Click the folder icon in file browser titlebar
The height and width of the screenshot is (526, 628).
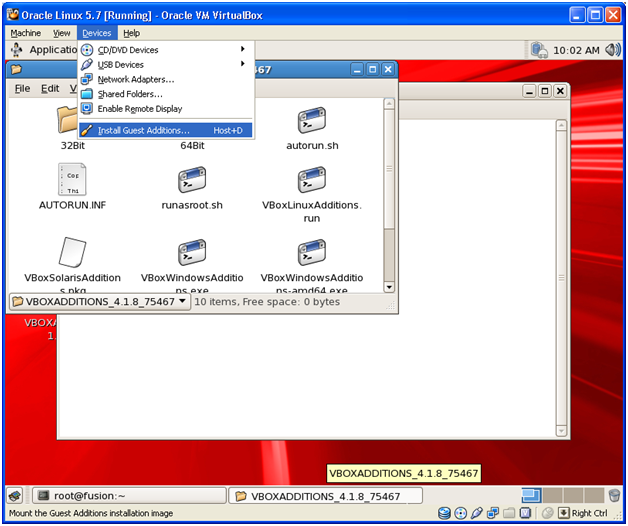click(16, 70)
